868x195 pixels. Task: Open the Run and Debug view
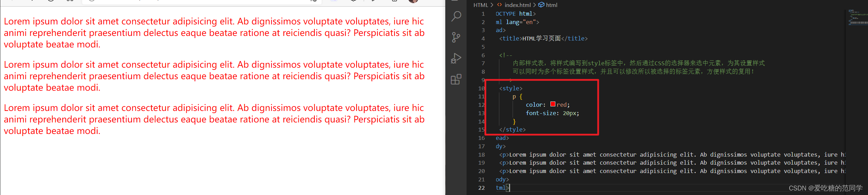coord(456,58)
